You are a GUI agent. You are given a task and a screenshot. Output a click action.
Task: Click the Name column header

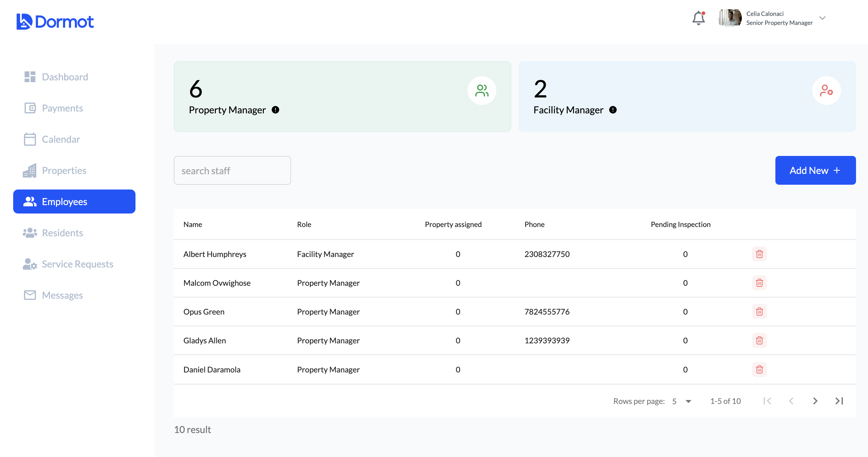pyautogui.click(x=193, y=225)
